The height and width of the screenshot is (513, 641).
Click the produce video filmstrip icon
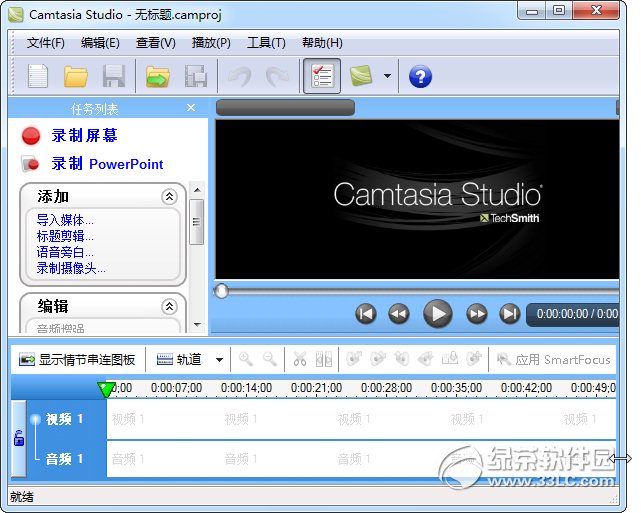196,76
